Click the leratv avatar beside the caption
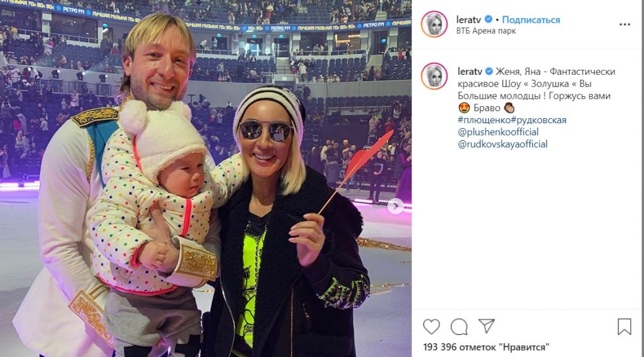The height and width of the screenshot is (357, 644). (x=434, y=76)
